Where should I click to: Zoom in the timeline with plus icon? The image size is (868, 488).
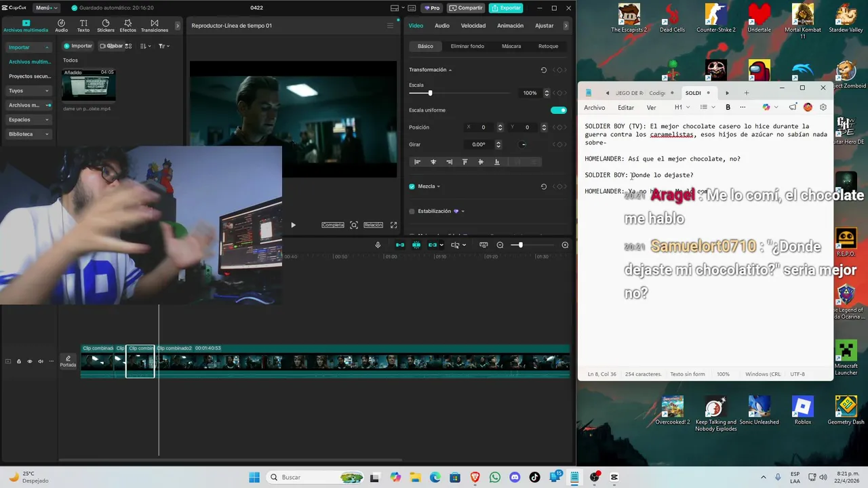565,245
